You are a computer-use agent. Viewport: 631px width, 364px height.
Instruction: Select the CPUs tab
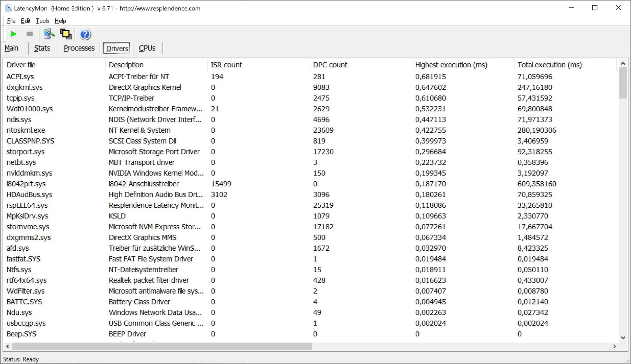[x=147, y=48]
